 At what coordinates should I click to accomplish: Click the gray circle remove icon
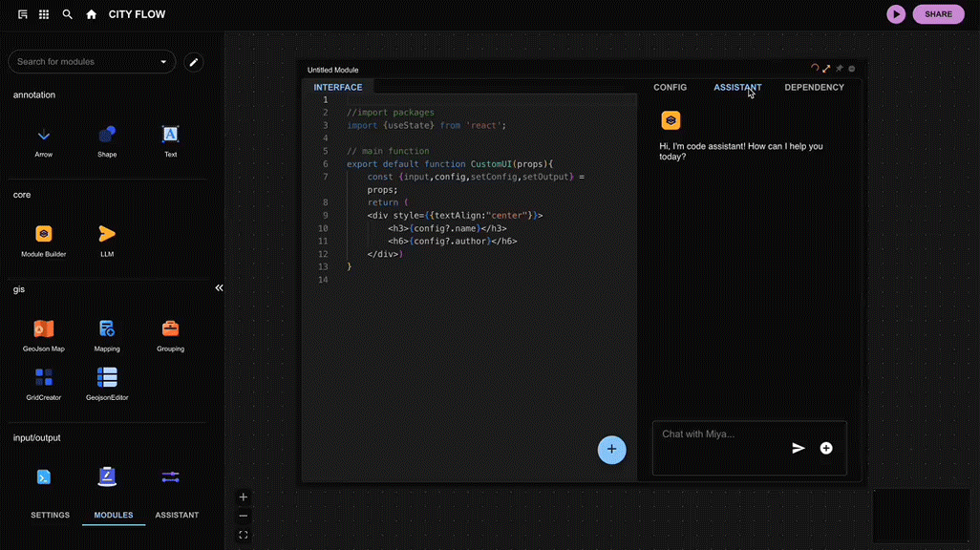851,69
